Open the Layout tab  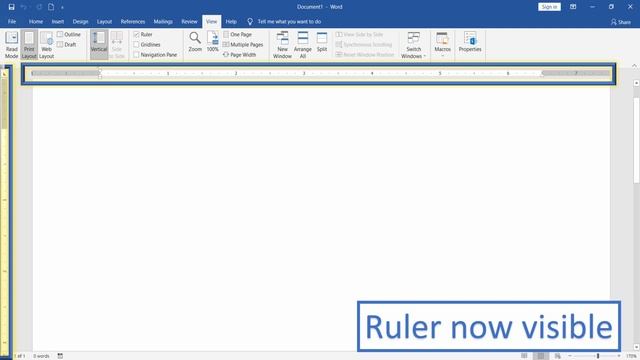104,22
